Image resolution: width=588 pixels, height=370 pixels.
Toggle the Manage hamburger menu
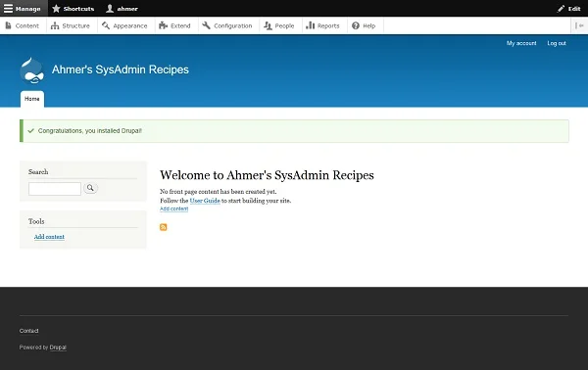pyautogui.click(x=23, y=8)
